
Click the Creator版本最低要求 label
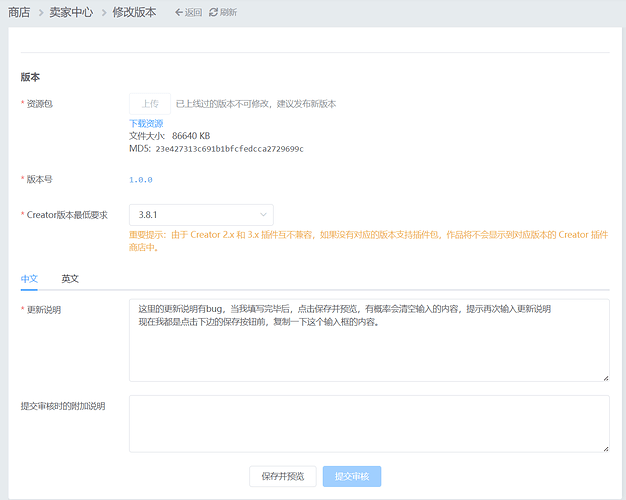[67, 215]
